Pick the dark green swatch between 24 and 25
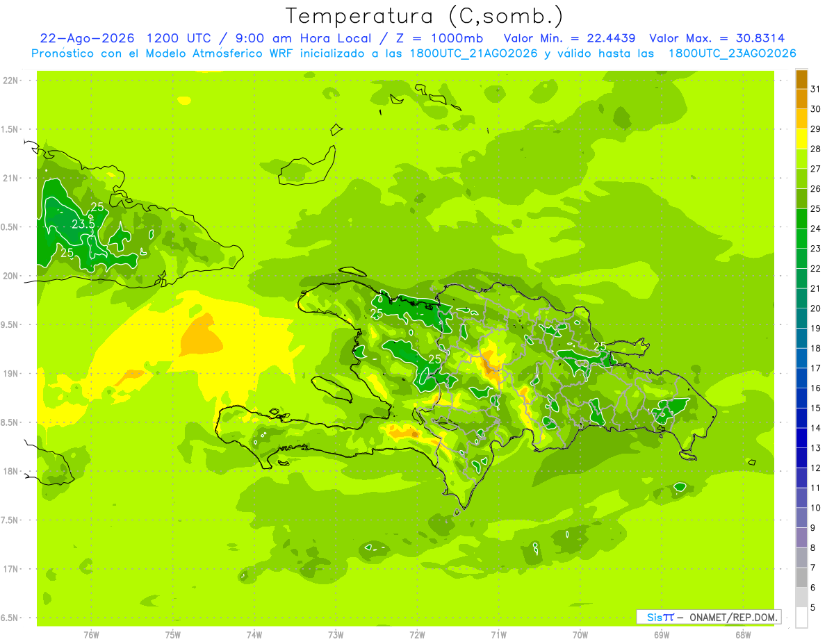The image size is (834, 644). tap(801, 219)
